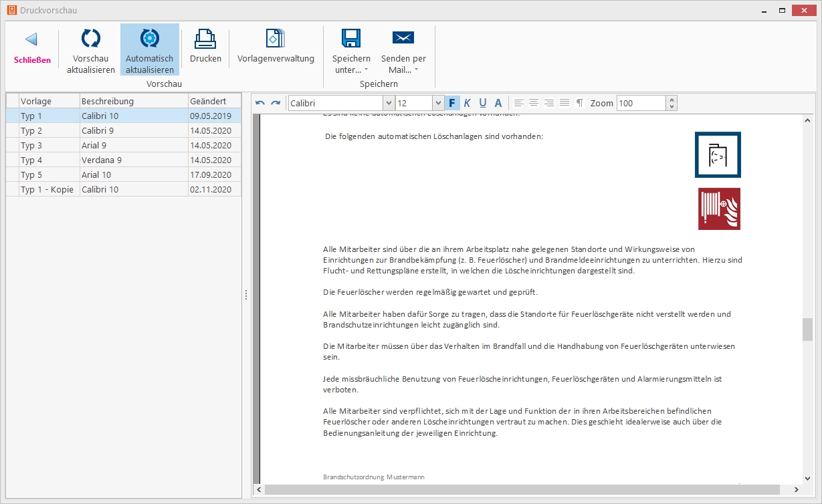Align text left
The width and height of the screenshot is (822, 504).
[x=518, y=103]
